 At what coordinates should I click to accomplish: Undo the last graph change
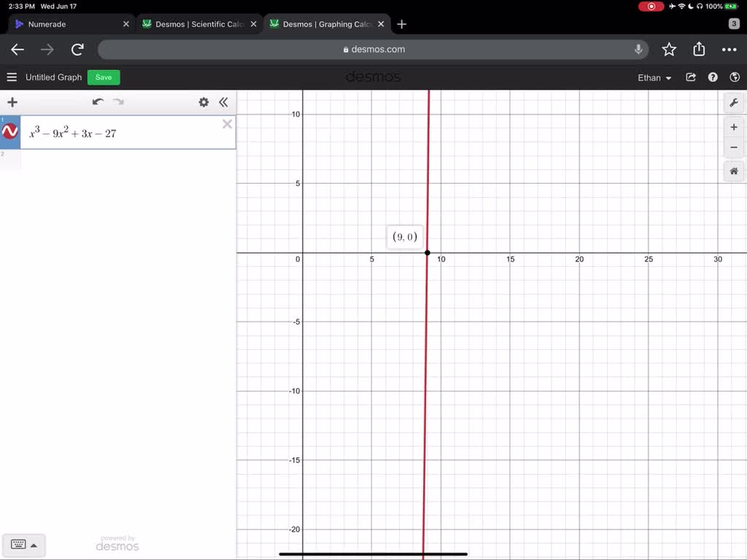(x=98, y=102)
